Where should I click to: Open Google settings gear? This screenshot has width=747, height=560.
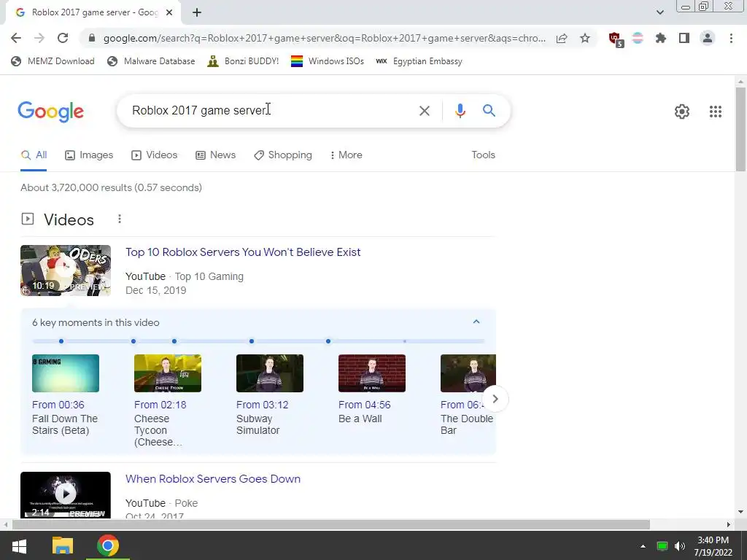[x=682, y=112]
